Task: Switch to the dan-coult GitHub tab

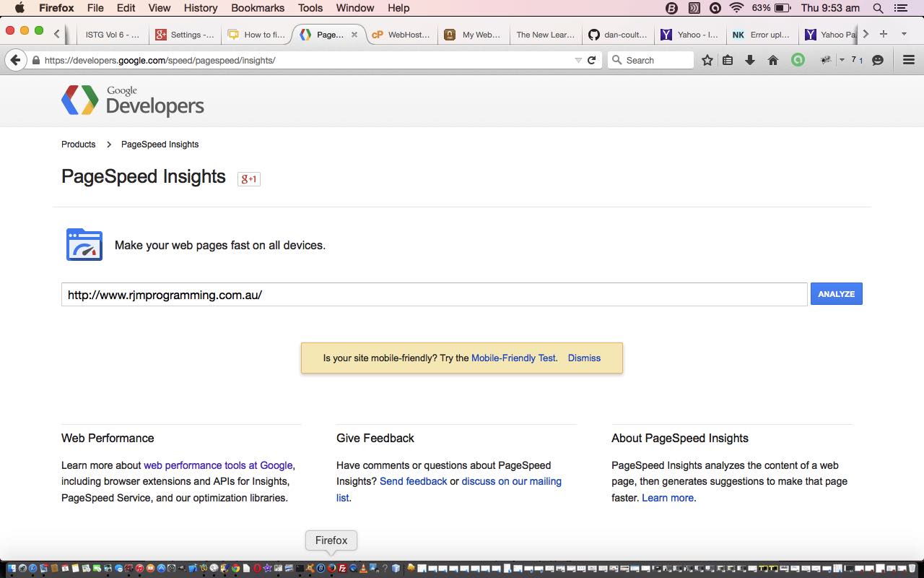Action: [618, 35]
